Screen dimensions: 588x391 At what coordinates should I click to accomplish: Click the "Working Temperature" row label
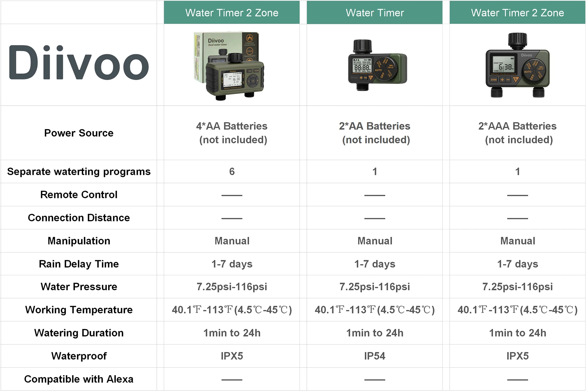79,310
